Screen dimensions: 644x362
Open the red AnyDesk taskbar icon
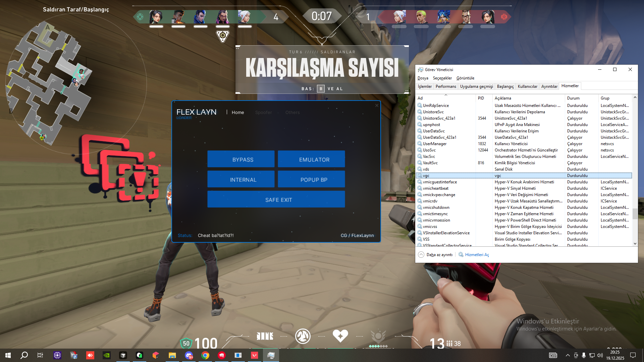pyautogui.click(x=90, y=355)
